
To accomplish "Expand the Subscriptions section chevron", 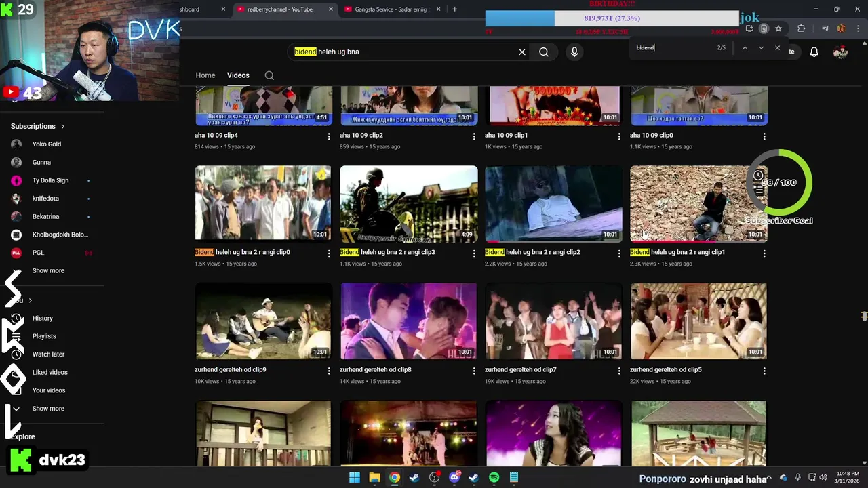I will (x=63, y=127).
